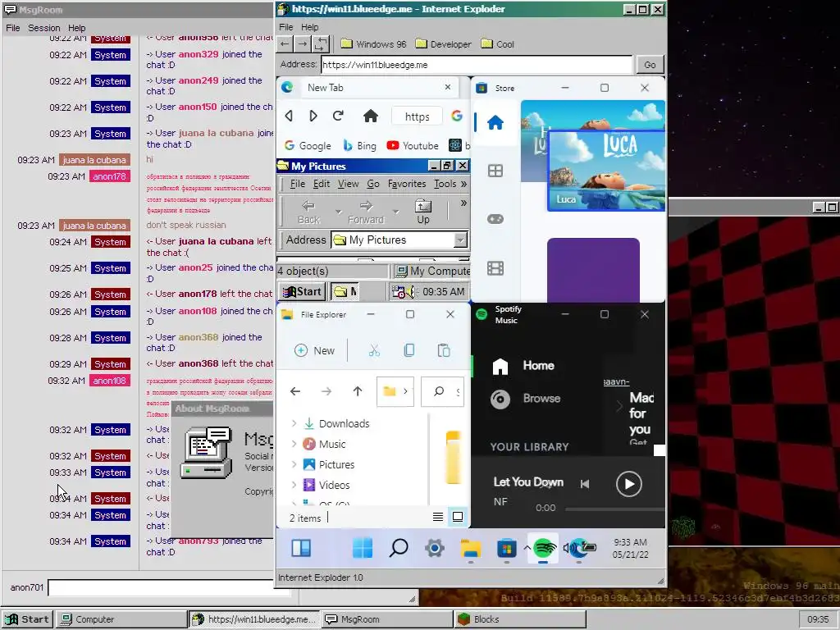840x630 pixels.
Task: Open the Forward history dropdown arrow in My Pictures
Action: click(x=396, y=212)
